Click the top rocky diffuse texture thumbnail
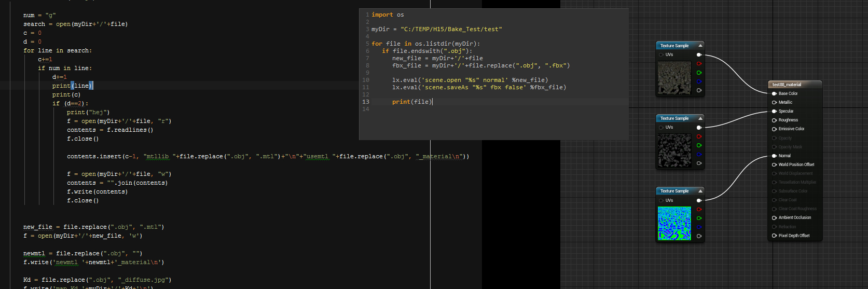 coord(674,78)
